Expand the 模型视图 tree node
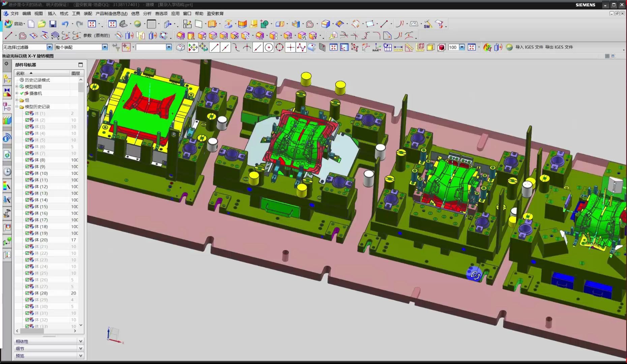This screenshot has height=364, width=627. point(17,87)
